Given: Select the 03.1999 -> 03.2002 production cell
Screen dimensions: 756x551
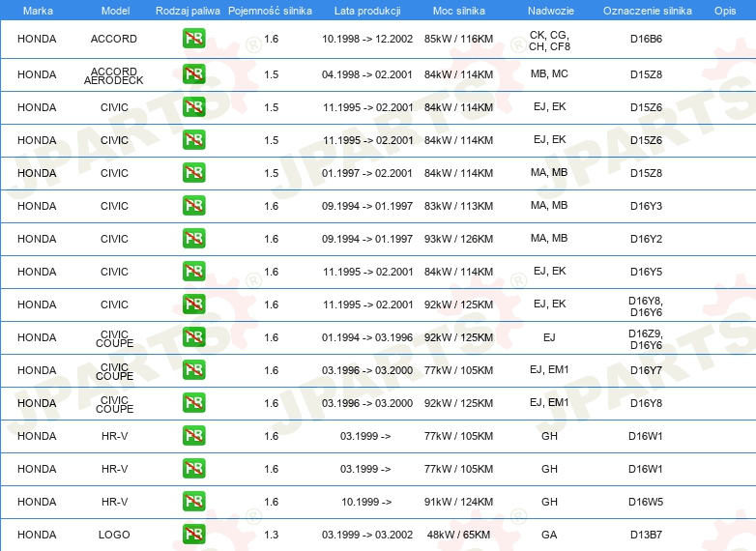Looking at the screenshot, I should (367, 535).
